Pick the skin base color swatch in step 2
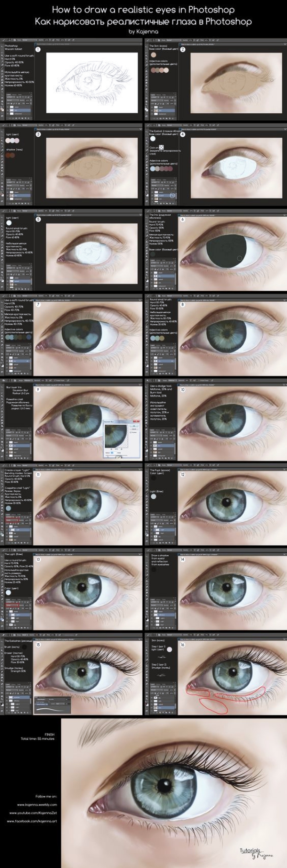 click(153, 55)
